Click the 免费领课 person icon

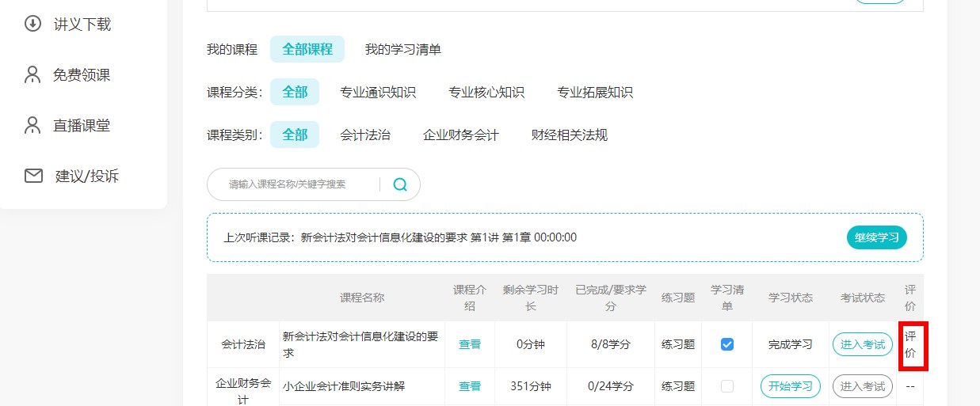[x=32, y=75]
